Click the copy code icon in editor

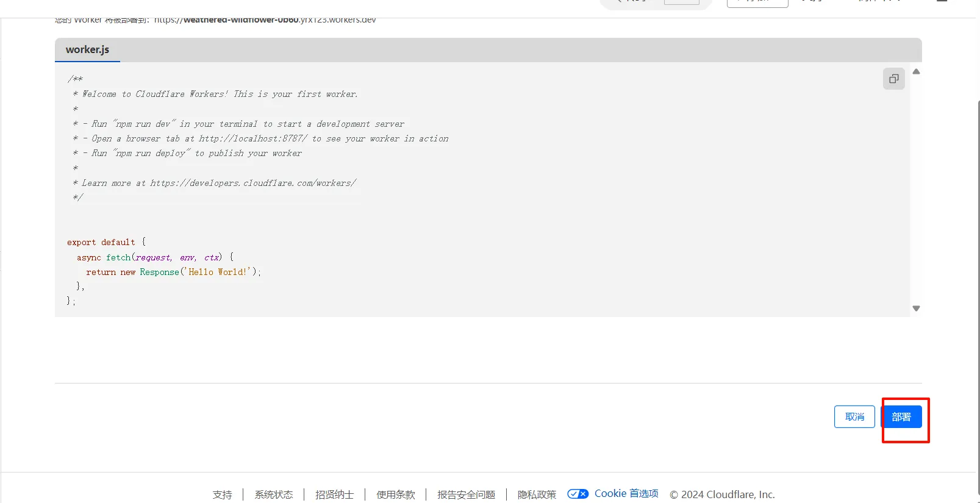893,79
